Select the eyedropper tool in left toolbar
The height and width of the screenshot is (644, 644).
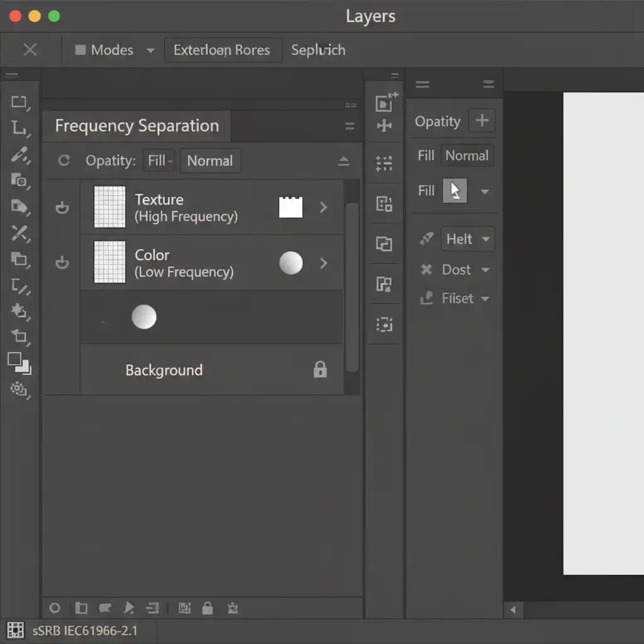click(20, 153)
